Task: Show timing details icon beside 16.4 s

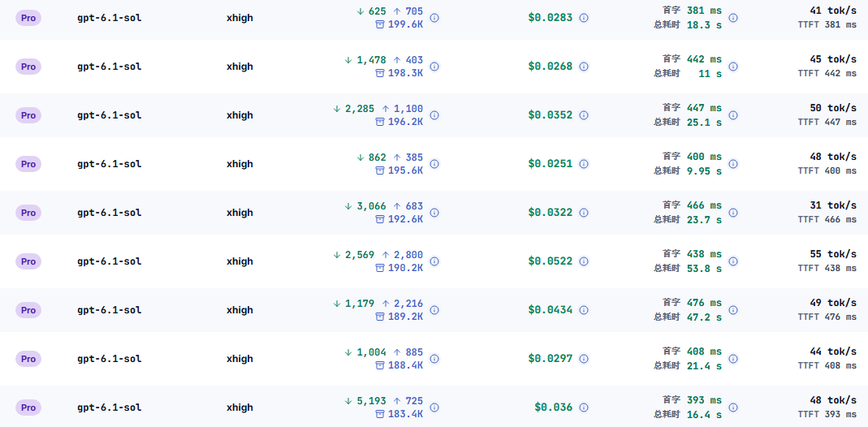Action: point(733,407)
